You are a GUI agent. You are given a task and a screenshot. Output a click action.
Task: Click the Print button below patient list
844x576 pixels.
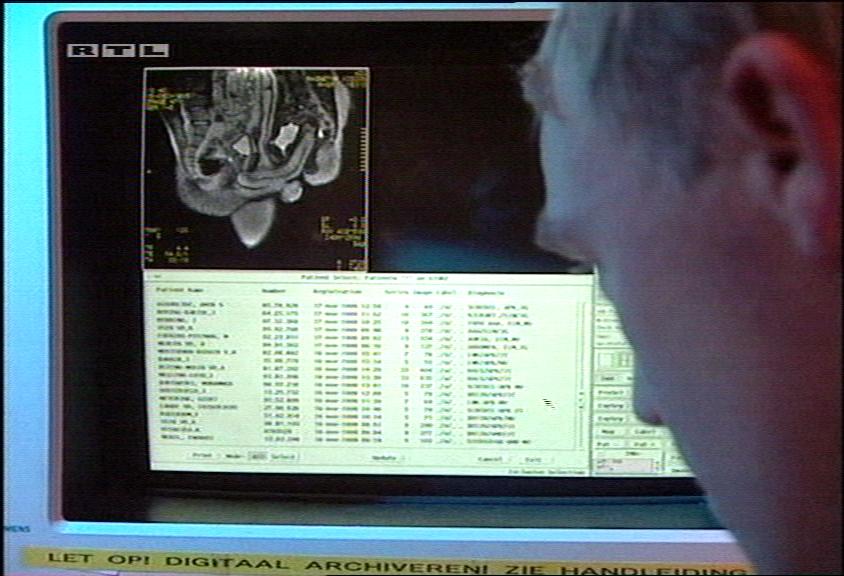pyautogui.click(x=202, y=455)
